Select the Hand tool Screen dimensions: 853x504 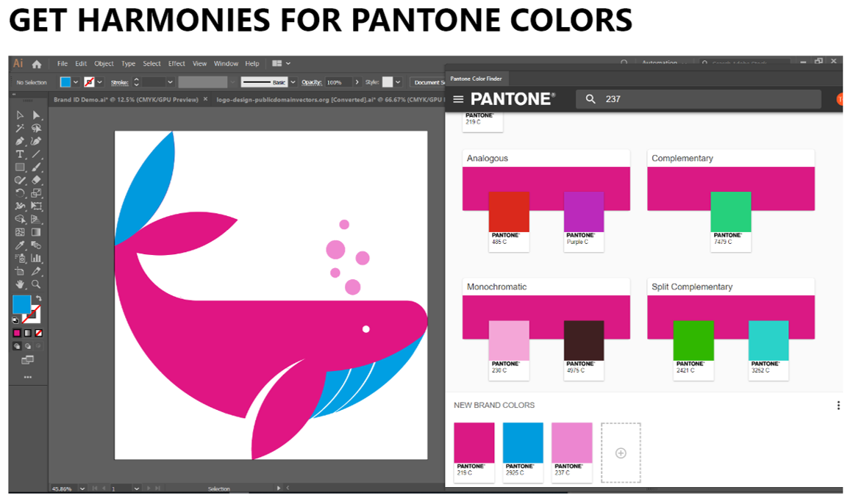tap(20, 284)
